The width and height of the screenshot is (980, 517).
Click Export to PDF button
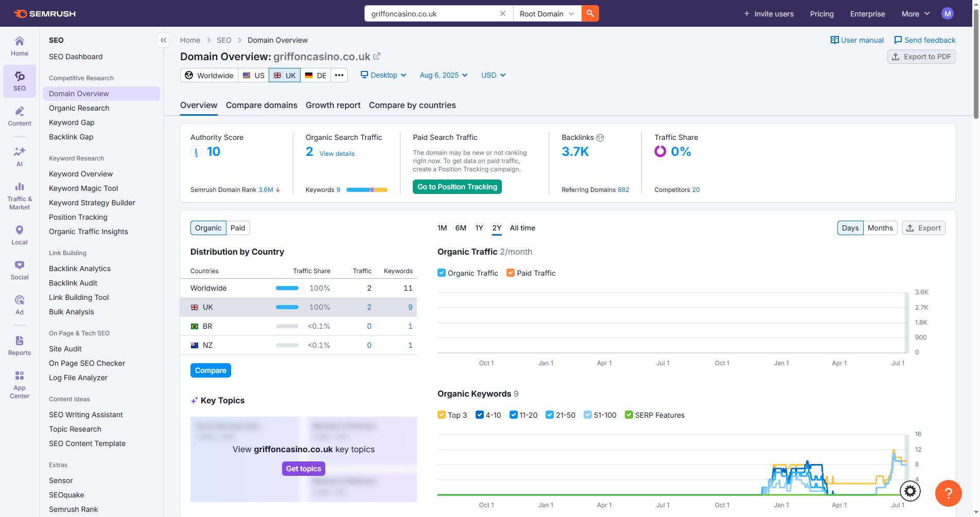[921, 57]
